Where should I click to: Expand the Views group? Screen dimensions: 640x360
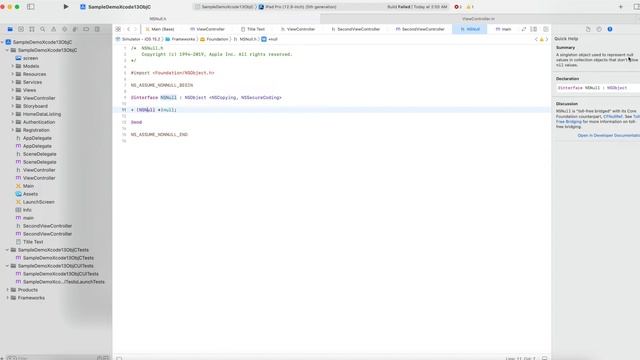[13, 90]
